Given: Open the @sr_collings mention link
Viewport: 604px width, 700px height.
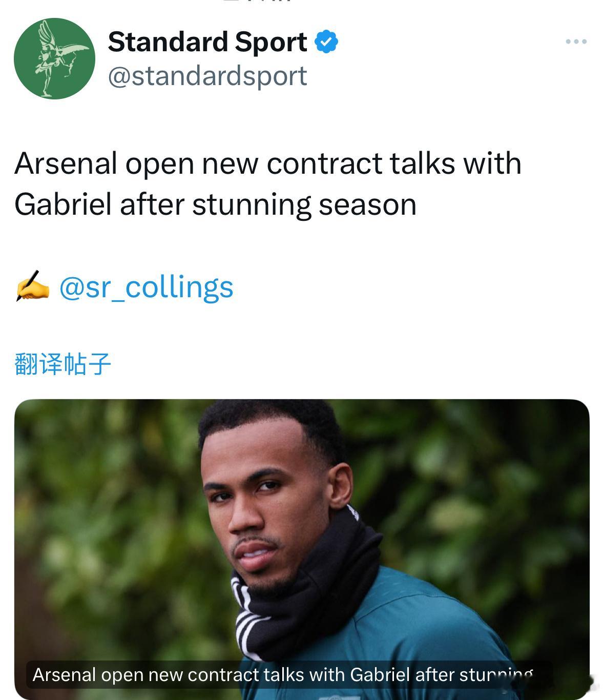Looking at the screenshot, I should click(x=147, y=286).
